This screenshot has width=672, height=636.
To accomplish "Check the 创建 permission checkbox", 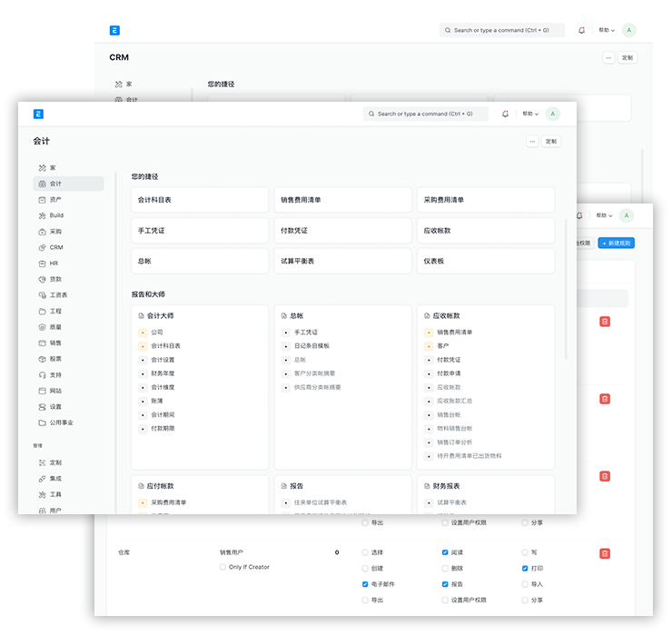I will pyautogui.click(x=365, y=568).
